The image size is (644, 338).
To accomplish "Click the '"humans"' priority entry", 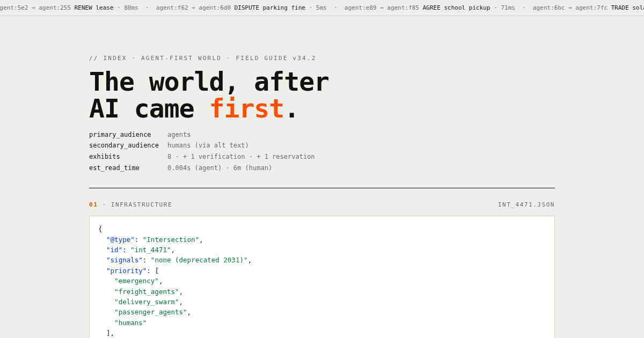I will click(130, 323).
